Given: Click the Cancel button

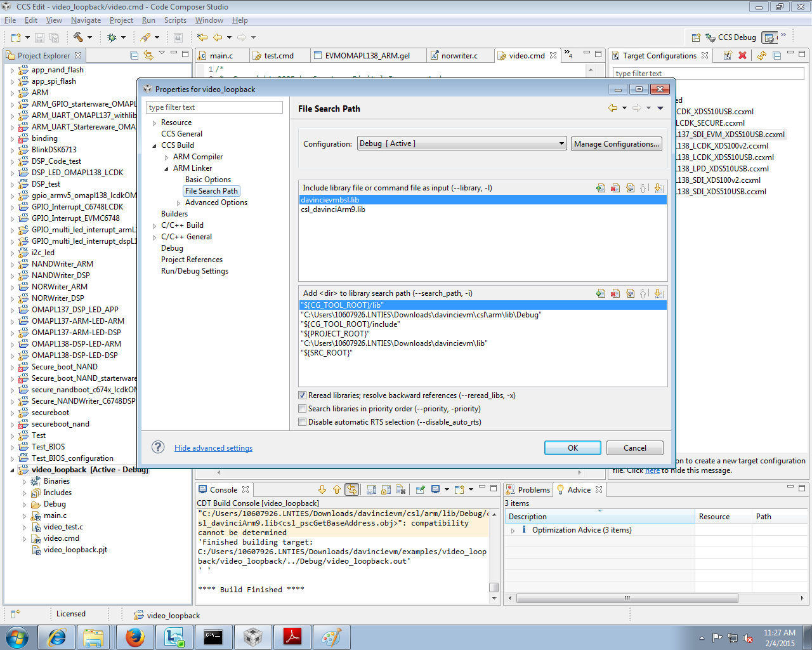Looking at the screenshot, I should click(634, 448).
